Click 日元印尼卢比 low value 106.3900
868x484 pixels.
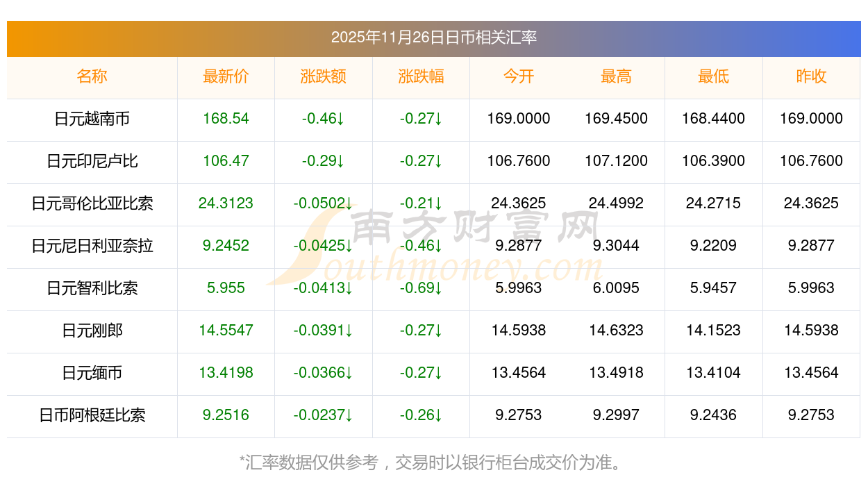tap(714, 161)
